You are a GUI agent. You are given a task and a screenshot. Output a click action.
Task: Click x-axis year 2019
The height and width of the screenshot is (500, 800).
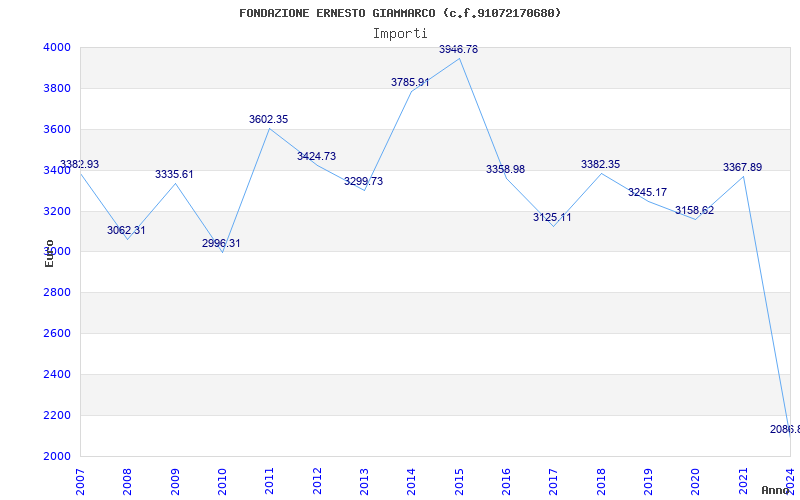[x=648, y=482]
